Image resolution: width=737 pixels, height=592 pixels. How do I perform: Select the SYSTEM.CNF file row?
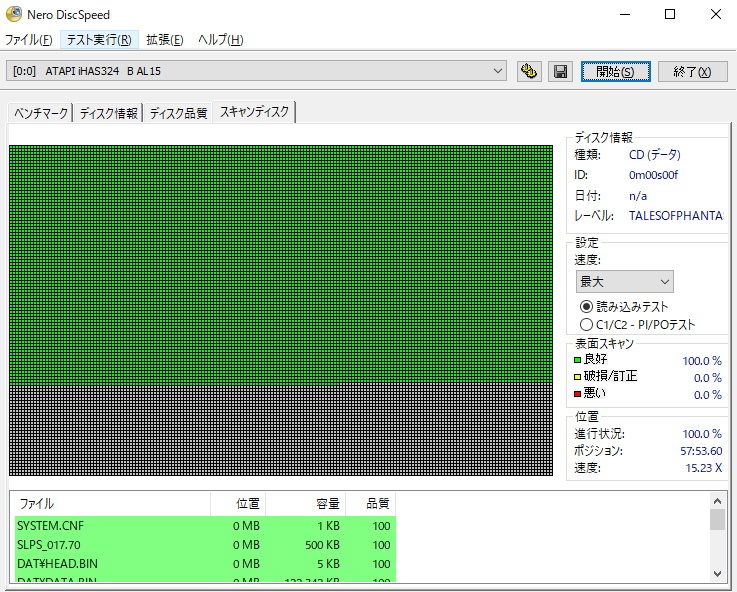click(x=205, y=526)
